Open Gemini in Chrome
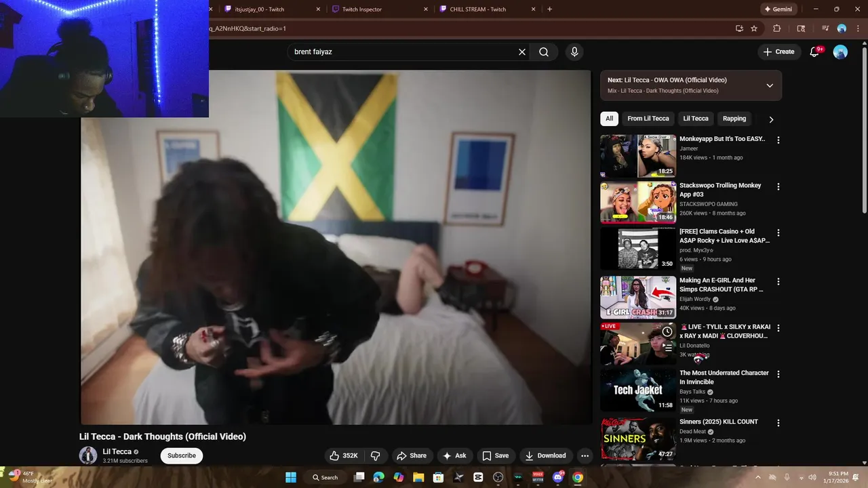The height and width of the screenshot is (488, 868). pos(778,9)
